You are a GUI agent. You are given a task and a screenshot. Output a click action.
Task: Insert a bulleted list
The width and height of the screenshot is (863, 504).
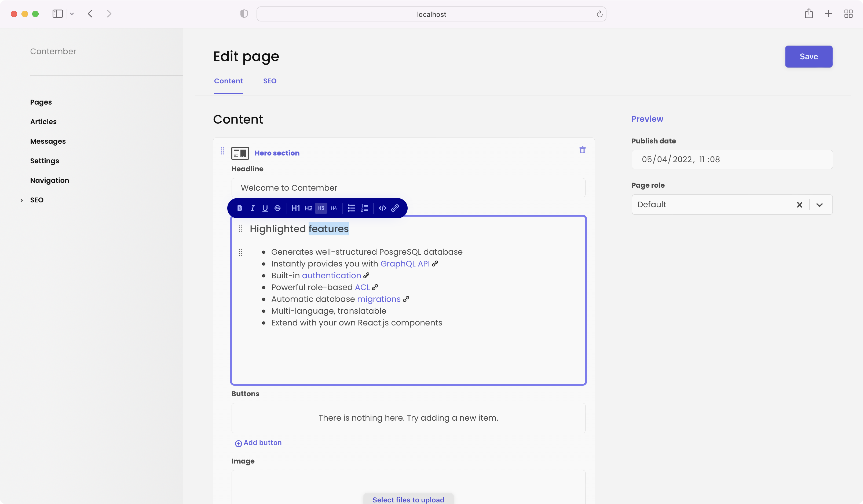click(351, 208)
